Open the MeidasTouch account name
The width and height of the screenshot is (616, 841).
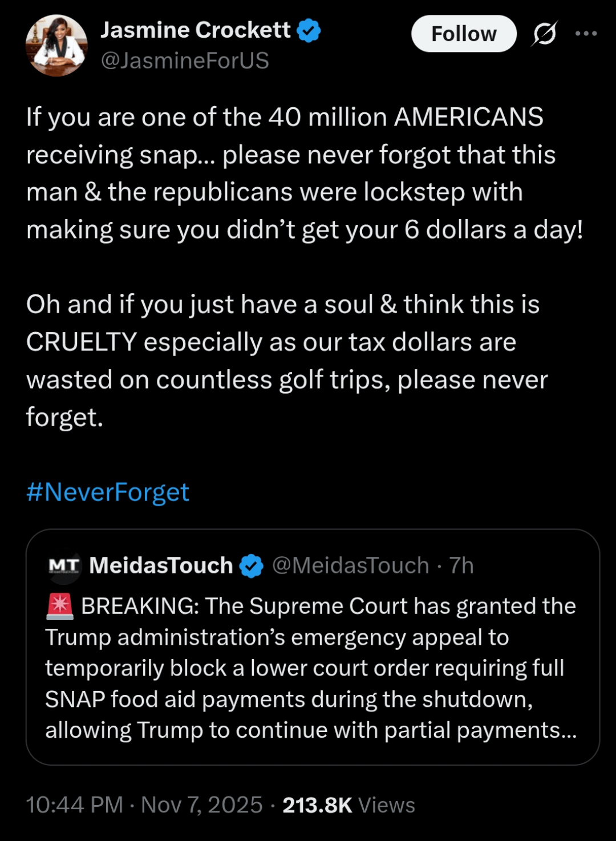coord(161,565)
